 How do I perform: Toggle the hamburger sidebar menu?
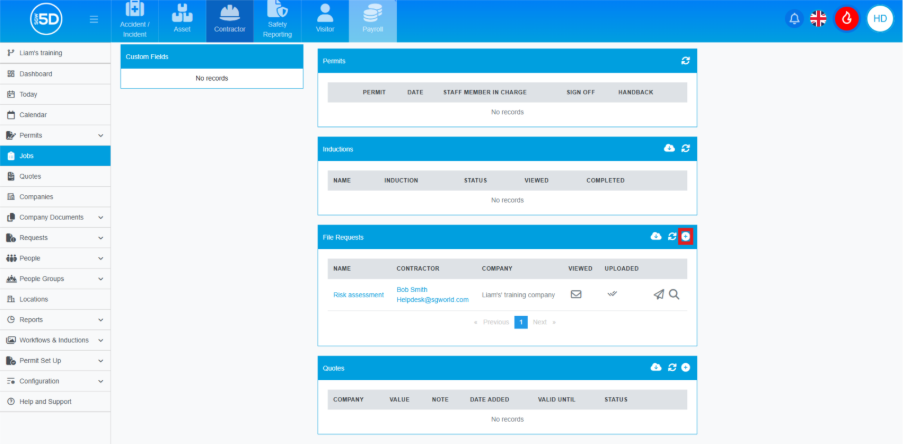click(94, 19)
